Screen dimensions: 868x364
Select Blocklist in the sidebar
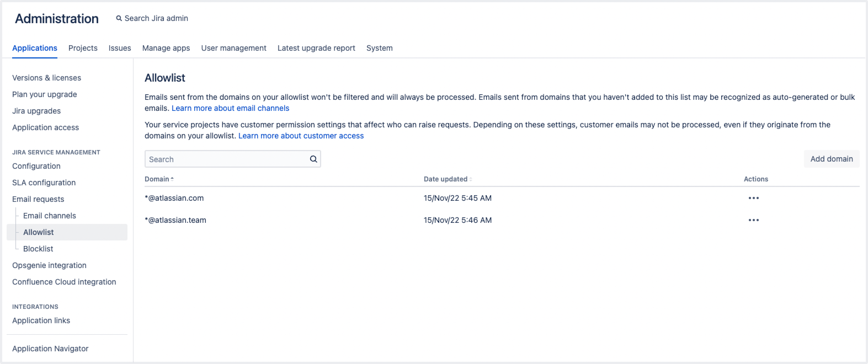coord(38,248)
